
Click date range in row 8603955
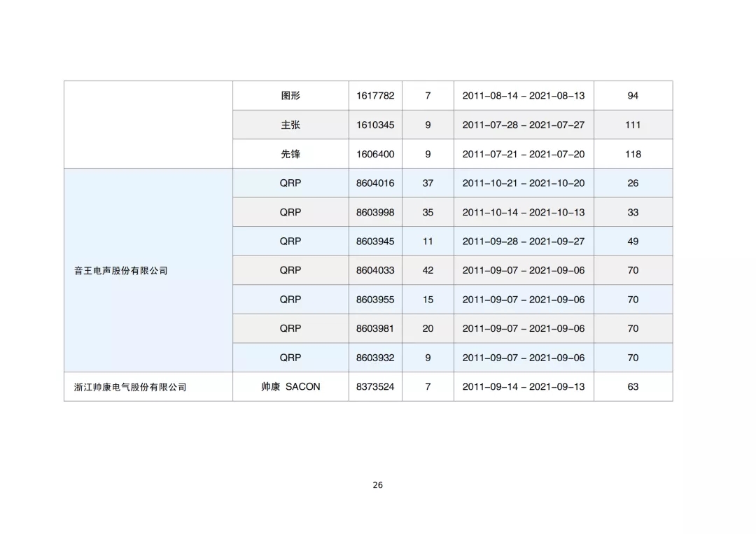coord(524,300)
